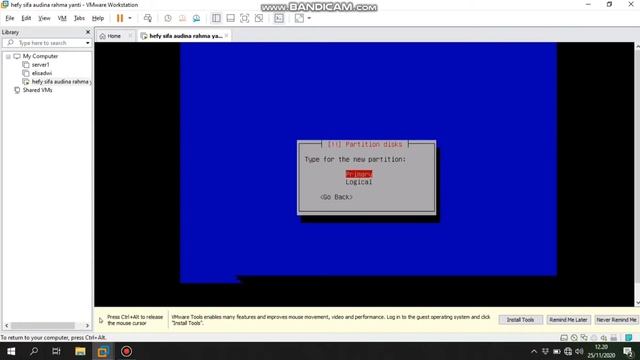The height and width of the screenshot is (360, 640).
Task: Click the library search field
Action: (47, 42)
